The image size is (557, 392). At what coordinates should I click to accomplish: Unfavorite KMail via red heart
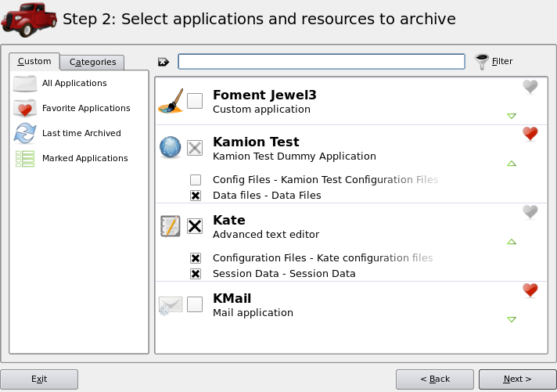click(x=530, y=290)
